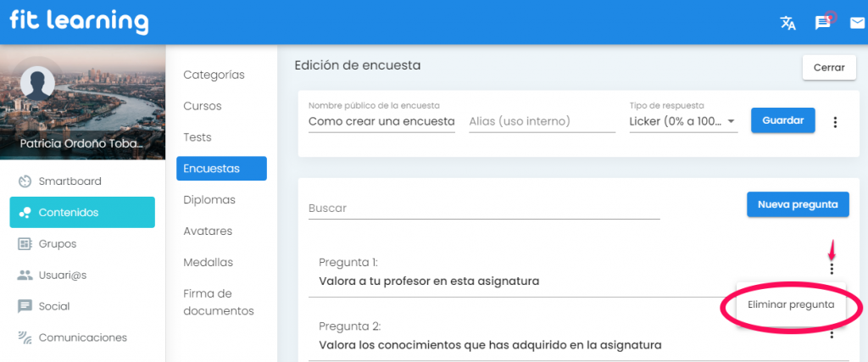Screen dimensions: 868x362
Task: Open the chat notifications icon
Action: click(x=822, y=23)
